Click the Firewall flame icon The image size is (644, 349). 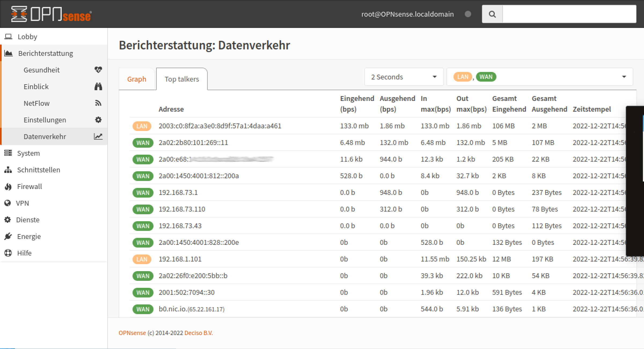coord(8,187)
